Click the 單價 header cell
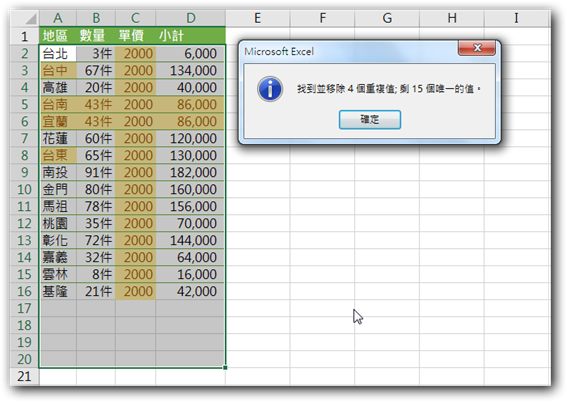Viewport: 567px width, 402px height. tap(135, 36)
